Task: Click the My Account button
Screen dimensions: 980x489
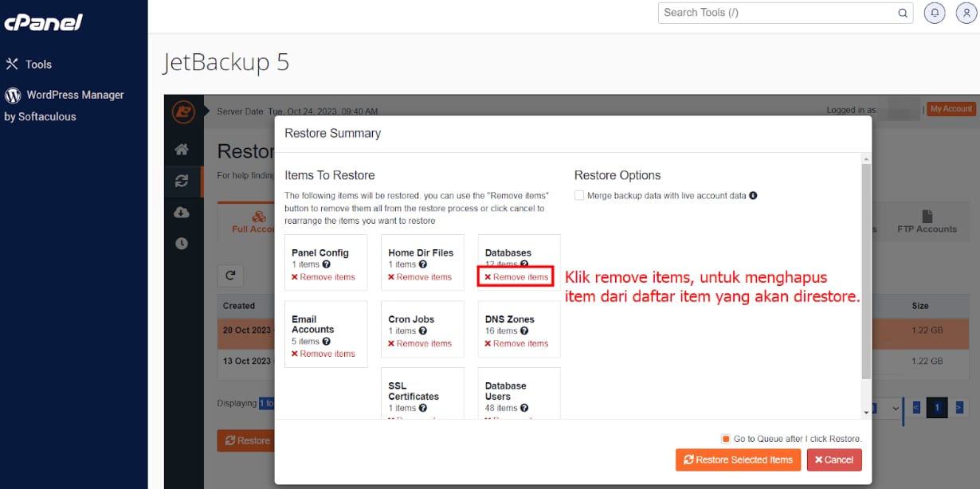Action: click(x=951, y=109)
